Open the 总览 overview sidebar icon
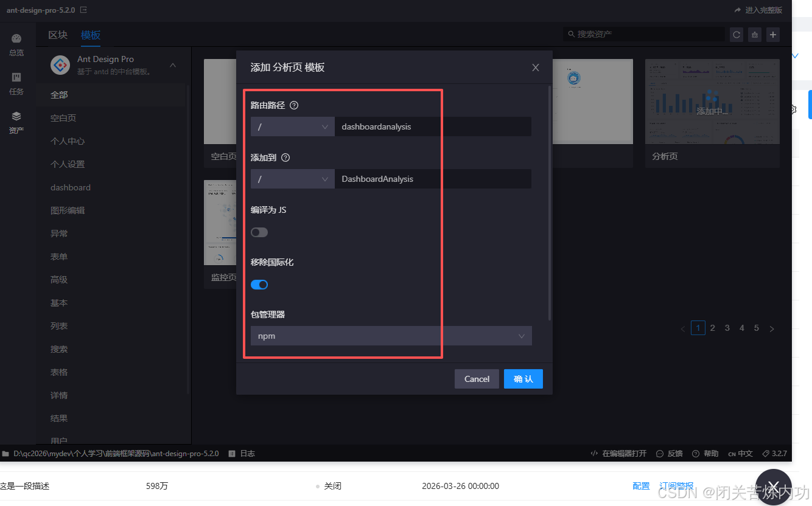 pos(16,45)
